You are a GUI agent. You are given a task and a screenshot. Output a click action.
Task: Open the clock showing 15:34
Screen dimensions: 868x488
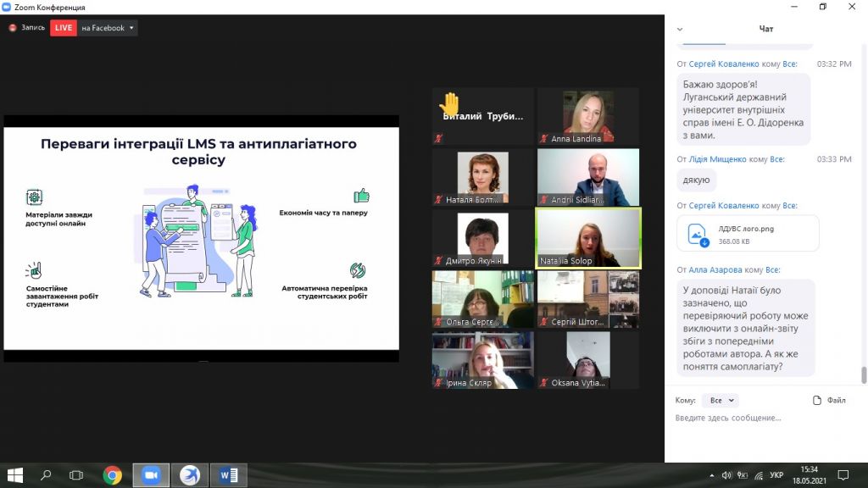click(810, 475)
